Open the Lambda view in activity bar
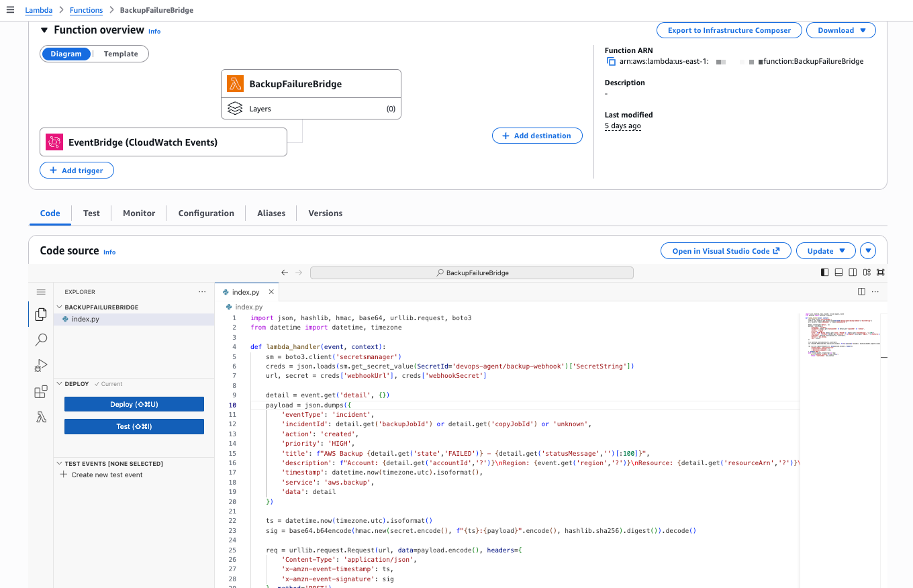The width and height of the screenshot is (913, 588). [x=41, y=418]
